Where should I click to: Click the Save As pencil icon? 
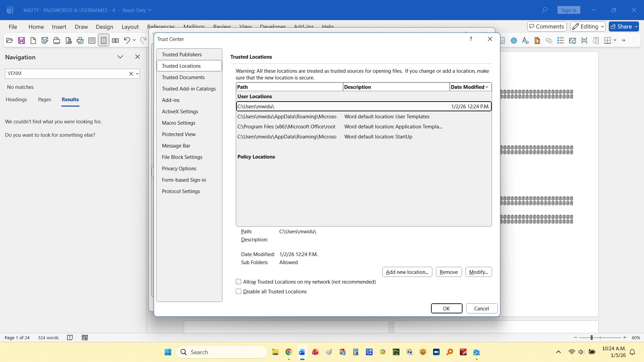(x=45, y=41)
